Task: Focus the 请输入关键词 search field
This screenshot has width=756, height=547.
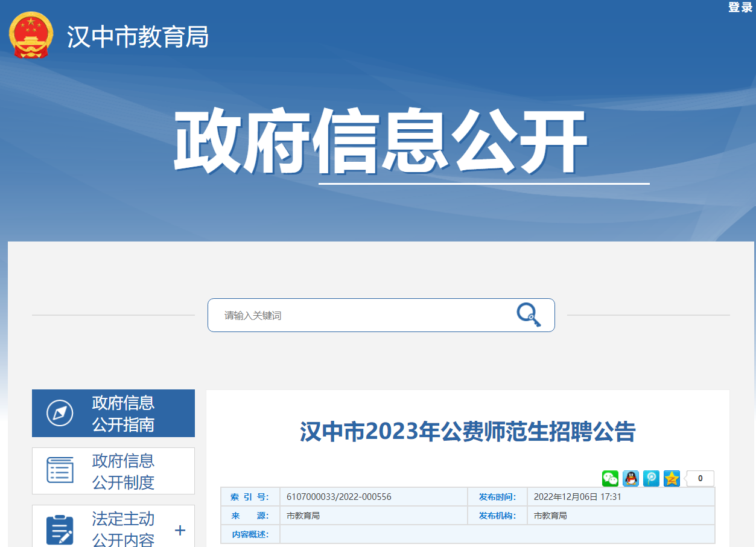Action: [x=362, y=315]
